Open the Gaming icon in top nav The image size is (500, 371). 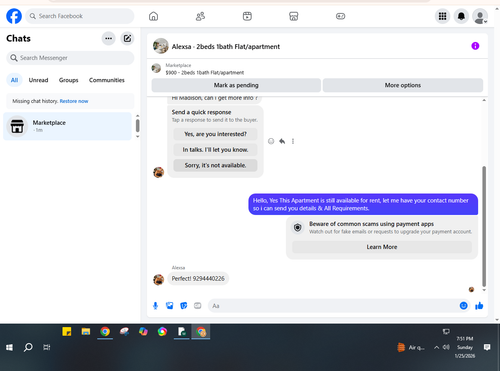(340, 16)
